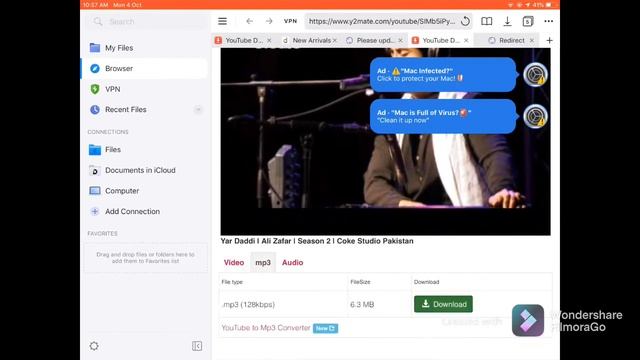Collapse sidebar with panel toggle icon
The height and width of the screenshot is (360, 640).
197,346
